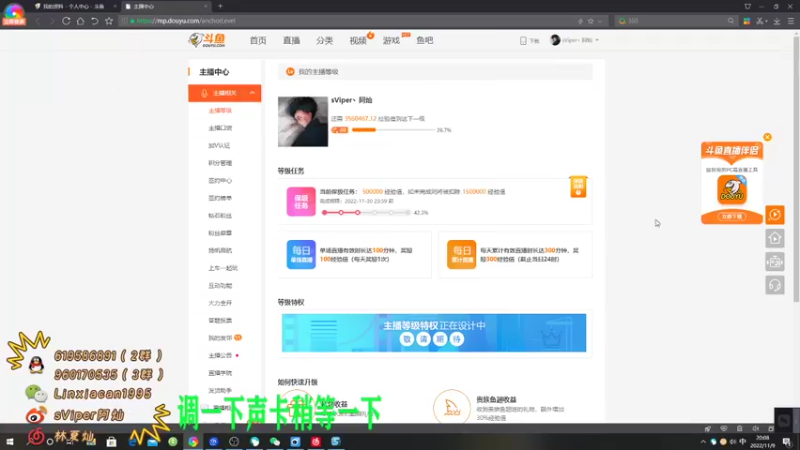Click the robot floating sidebar icon
The width and height of the screenshot is (800, 450).
[x=774, y=262]
